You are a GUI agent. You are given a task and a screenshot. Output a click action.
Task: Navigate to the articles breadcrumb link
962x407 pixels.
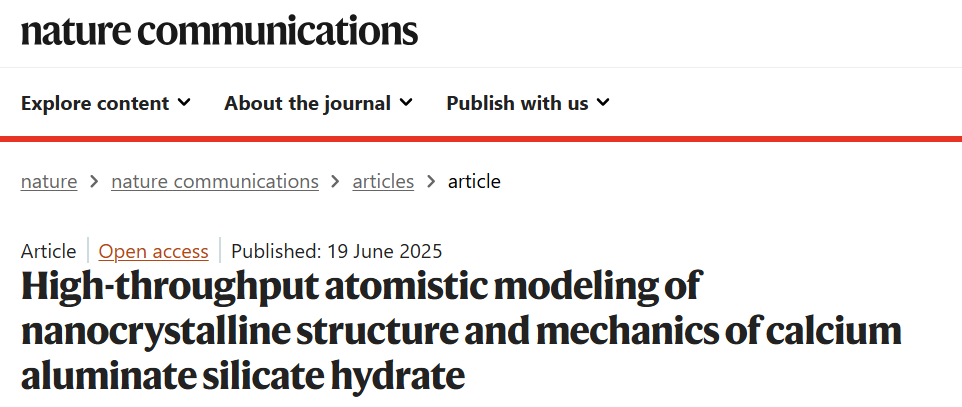point(383,181)
